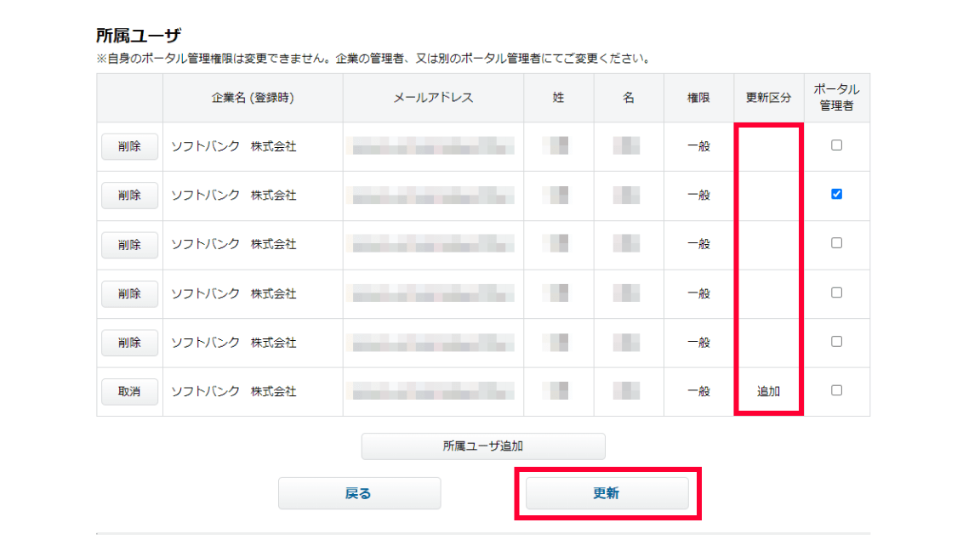Uncheck the checked ポータル管理者 checkbox in second row
Image resolution: width=980 pixels, height=551 pixels.
[x=836, y=194]
